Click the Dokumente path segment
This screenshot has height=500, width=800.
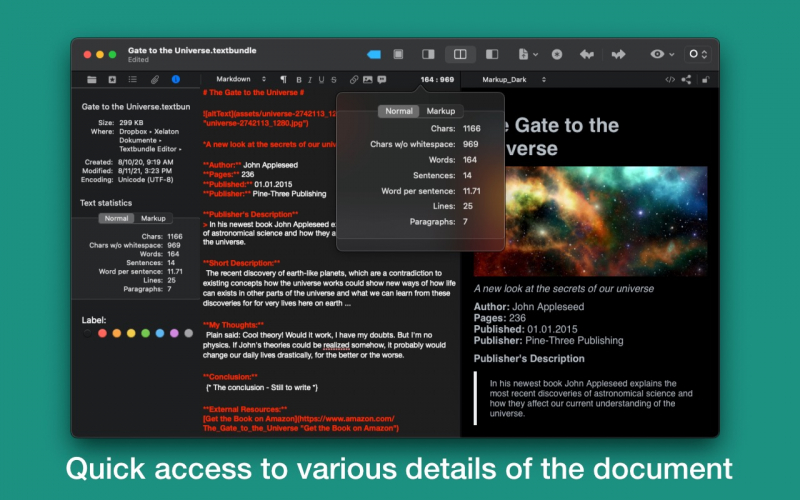(138, 140)
